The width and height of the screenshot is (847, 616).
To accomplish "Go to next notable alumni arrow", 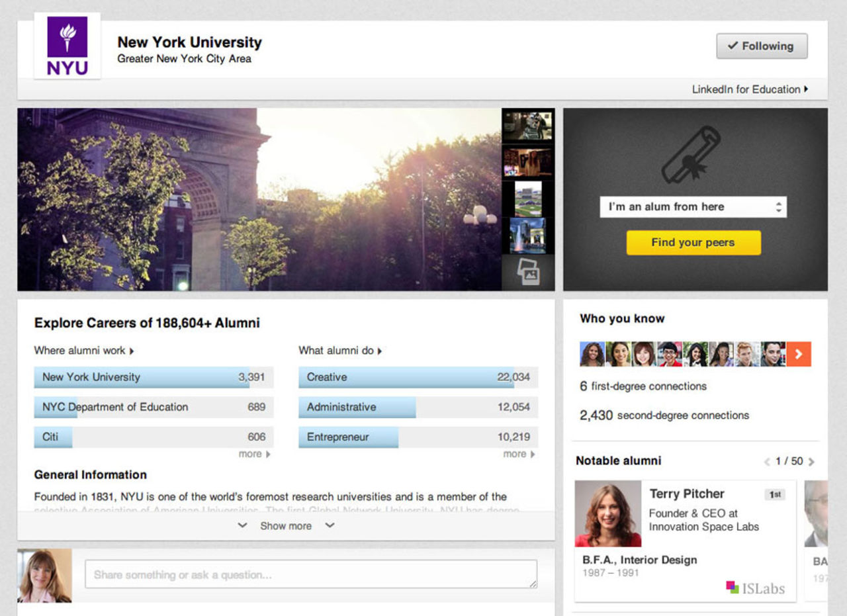I will [x=812, y=462].
